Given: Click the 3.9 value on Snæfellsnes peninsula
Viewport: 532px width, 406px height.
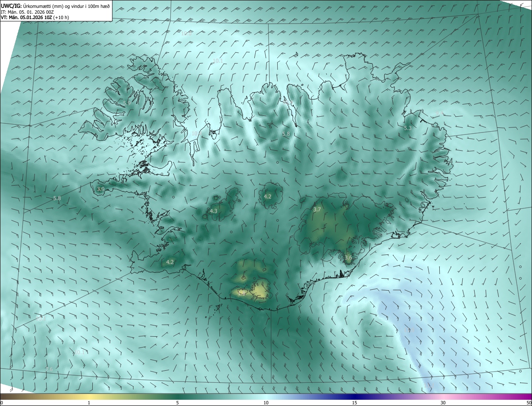Looking at the screenshot, I should (x=101, y=189).
